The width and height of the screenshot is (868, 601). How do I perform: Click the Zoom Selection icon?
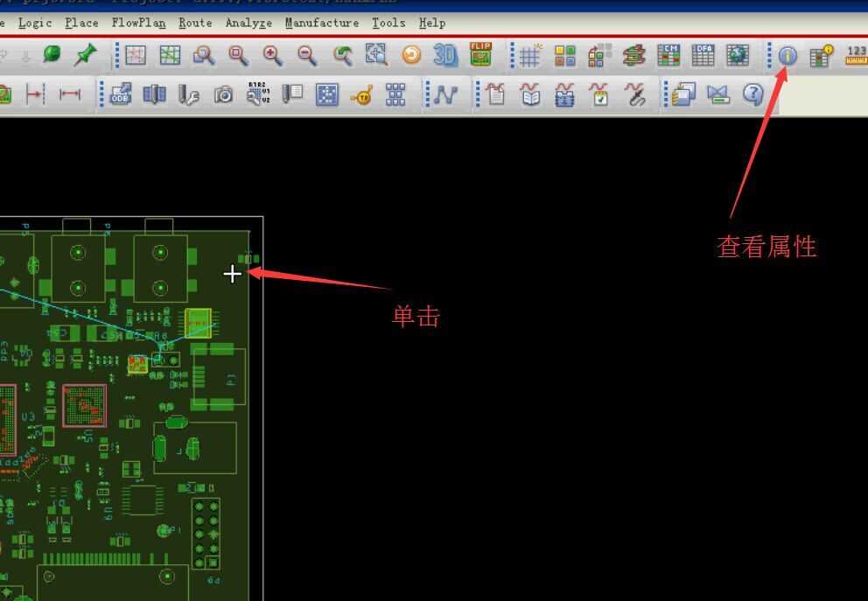pos(376,55)
